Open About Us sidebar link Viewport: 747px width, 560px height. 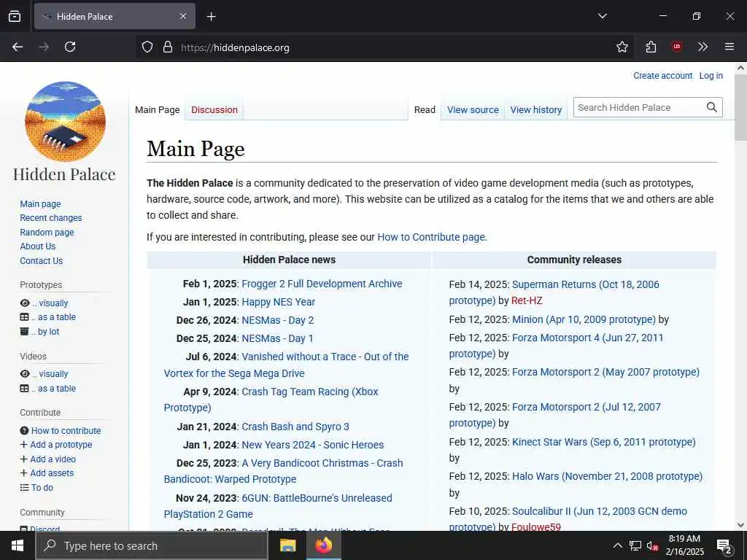[x=38, y=246]
